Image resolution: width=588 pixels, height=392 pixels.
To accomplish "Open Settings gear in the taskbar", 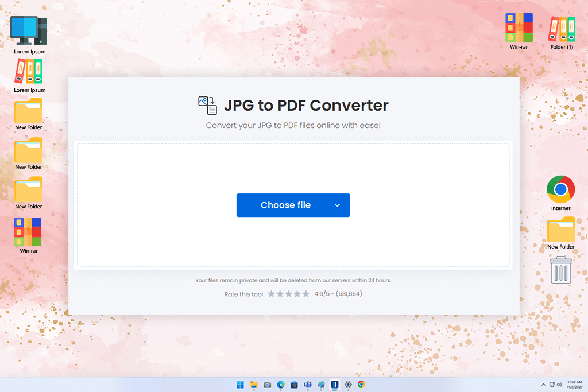I will [348, 385].
